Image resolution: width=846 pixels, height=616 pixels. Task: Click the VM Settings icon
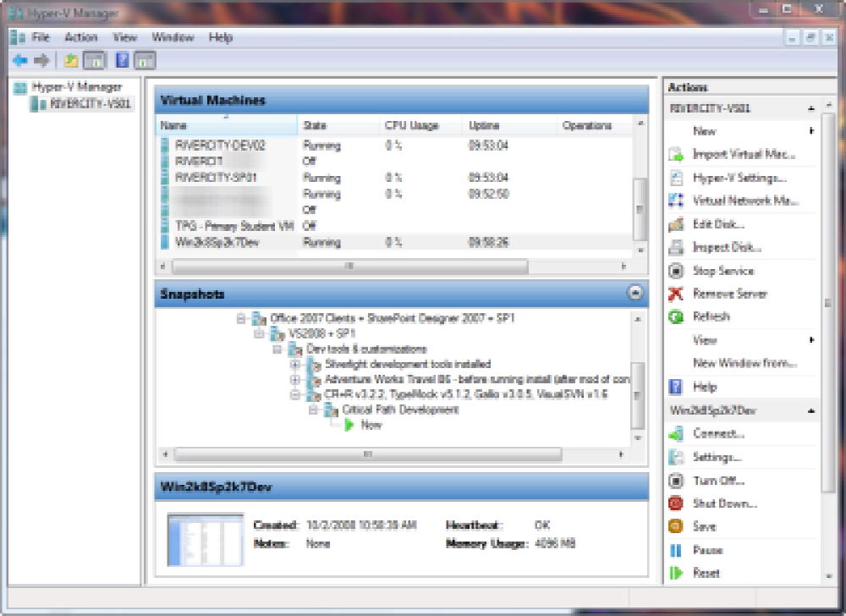point(676,458)
